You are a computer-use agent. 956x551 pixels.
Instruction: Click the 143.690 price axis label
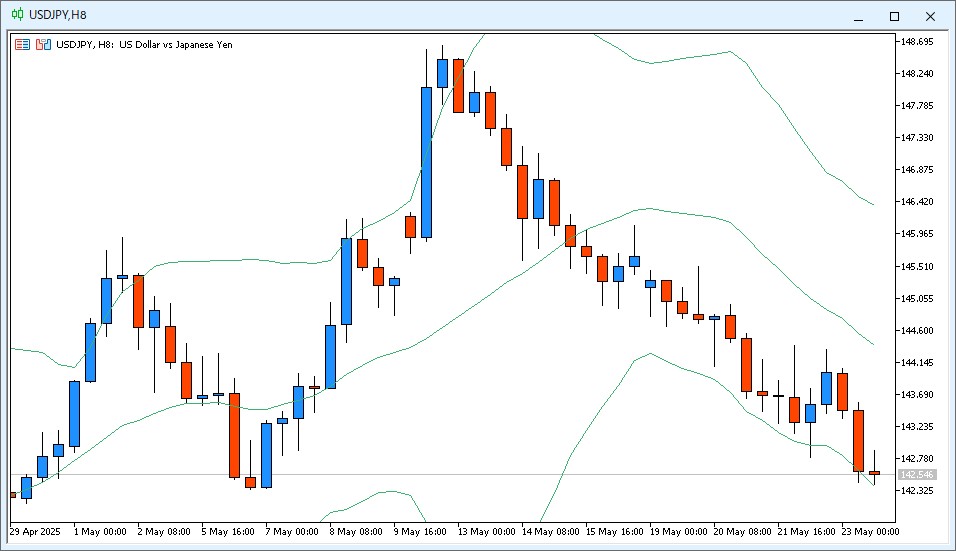click(x=917, y=394)
